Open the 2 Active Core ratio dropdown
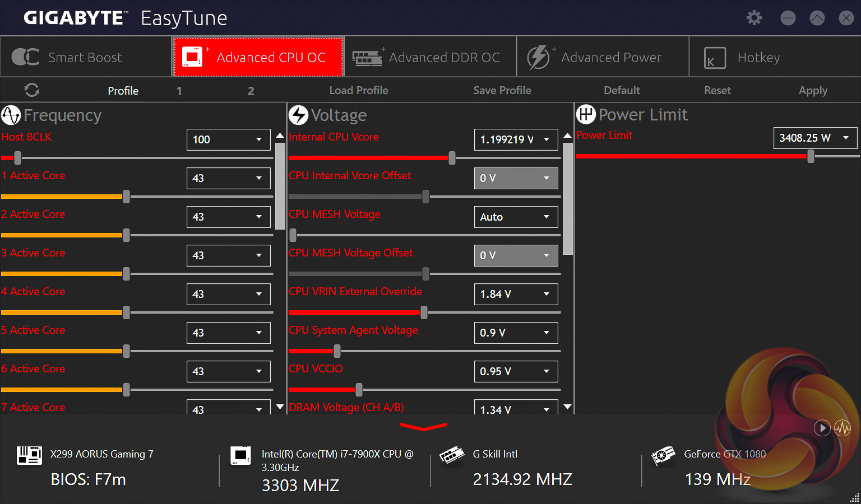 click(x=229, y=217)
